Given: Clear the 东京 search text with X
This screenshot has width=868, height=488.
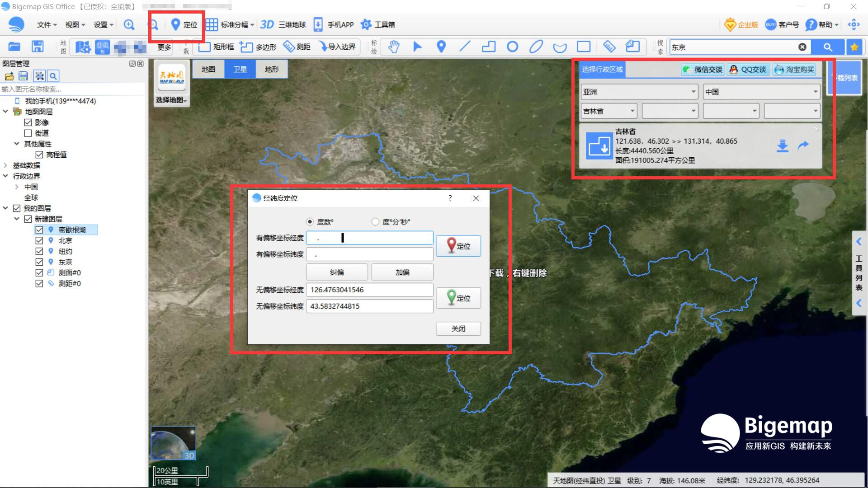Looking at the screenshot, I should [802, 47].
